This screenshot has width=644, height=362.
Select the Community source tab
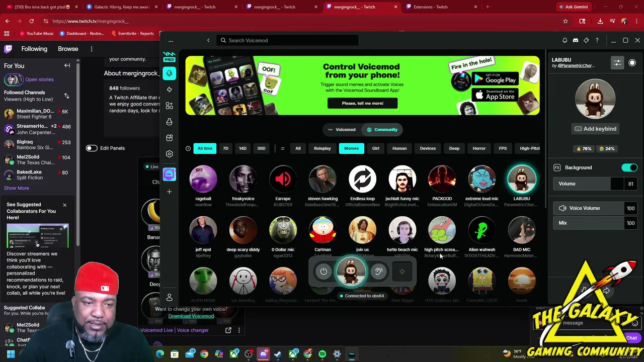(382, 130)
